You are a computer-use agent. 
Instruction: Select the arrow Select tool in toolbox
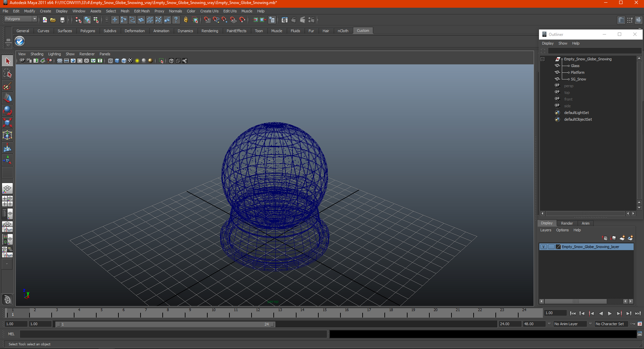(7, 61)
